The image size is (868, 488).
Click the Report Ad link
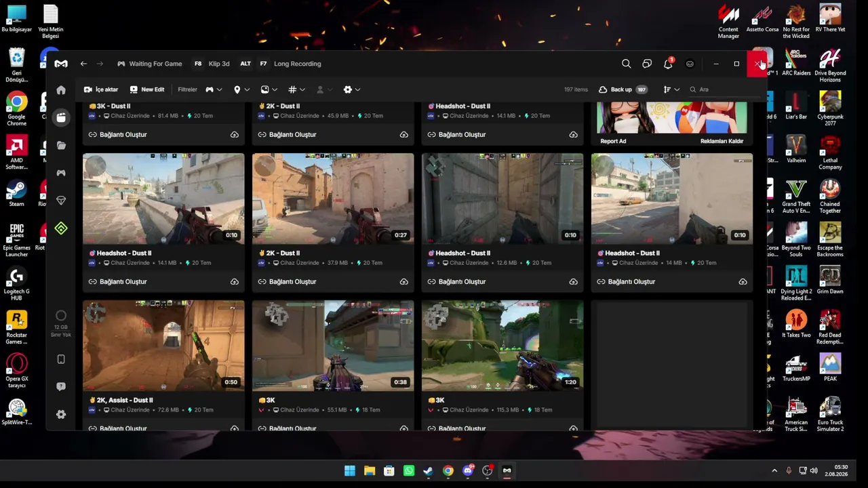click(x=613, y=141)
